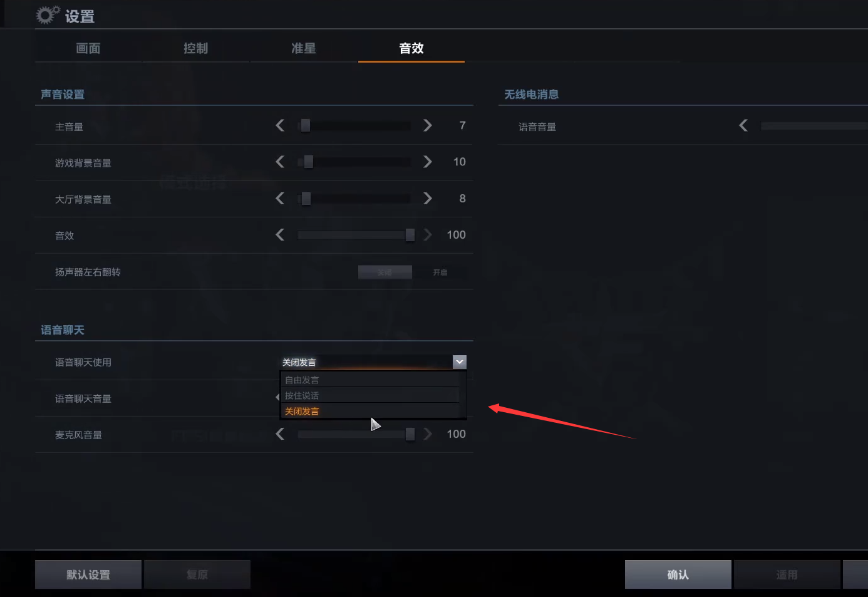
Task: Switch to the 画面 tab
Action: click(88, 48)
